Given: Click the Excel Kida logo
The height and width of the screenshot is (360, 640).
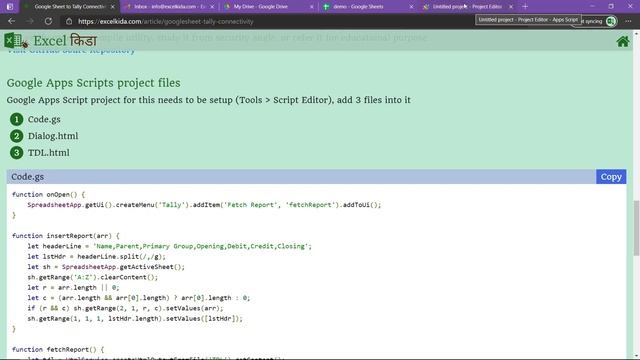Looking at the screenshot, I should point(16,40).
